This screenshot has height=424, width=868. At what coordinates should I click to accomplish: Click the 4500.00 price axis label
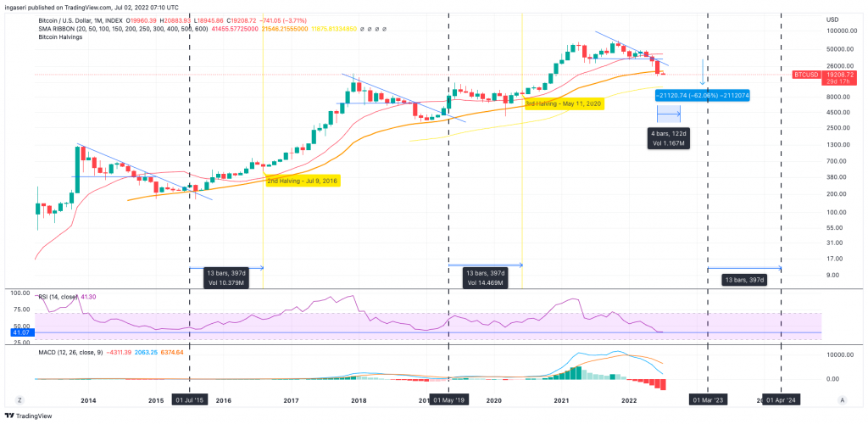click(x=838, y=113)
